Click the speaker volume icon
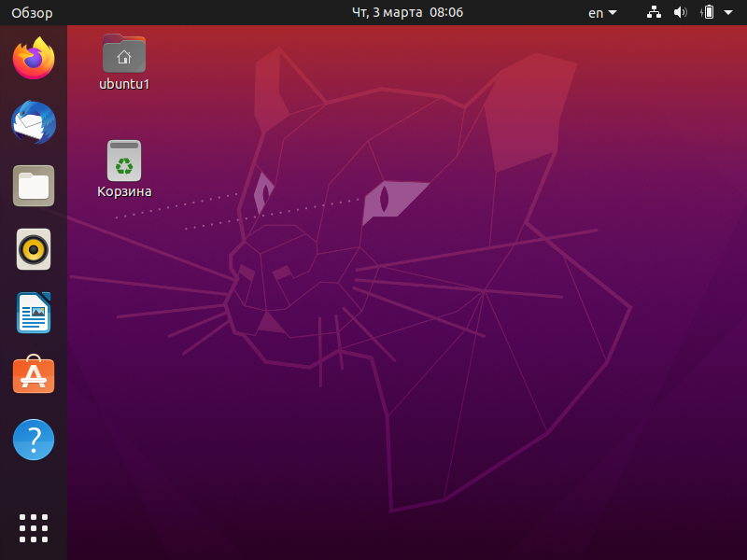747x560 pixels. pos(681,12)
